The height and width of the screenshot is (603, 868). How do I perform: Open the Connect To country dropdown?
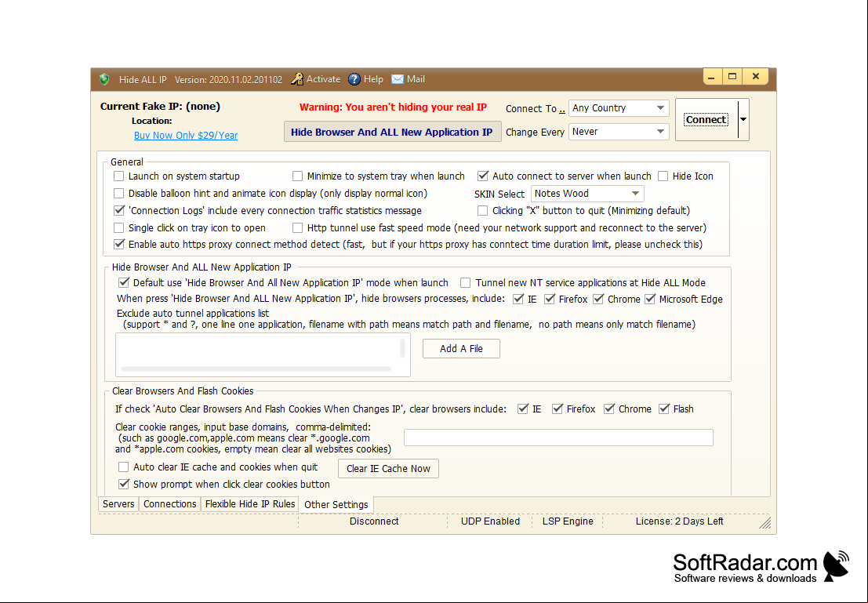click(619, 108)
